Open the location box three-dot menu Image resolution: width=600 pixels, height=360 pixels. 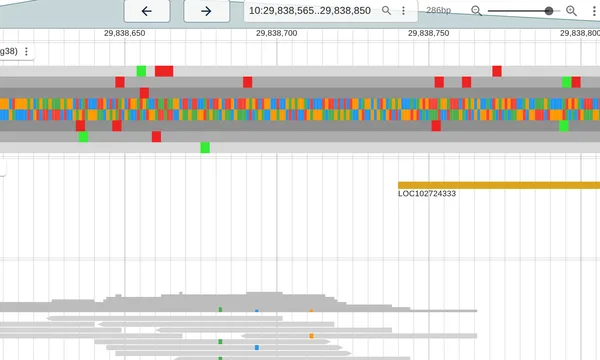[403, 11]
